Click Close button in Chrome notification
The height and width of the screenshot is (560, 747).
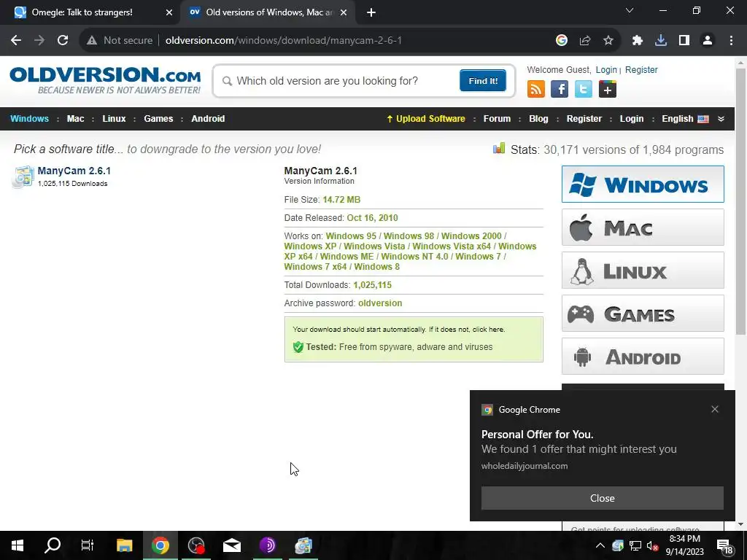pos(602,498)
